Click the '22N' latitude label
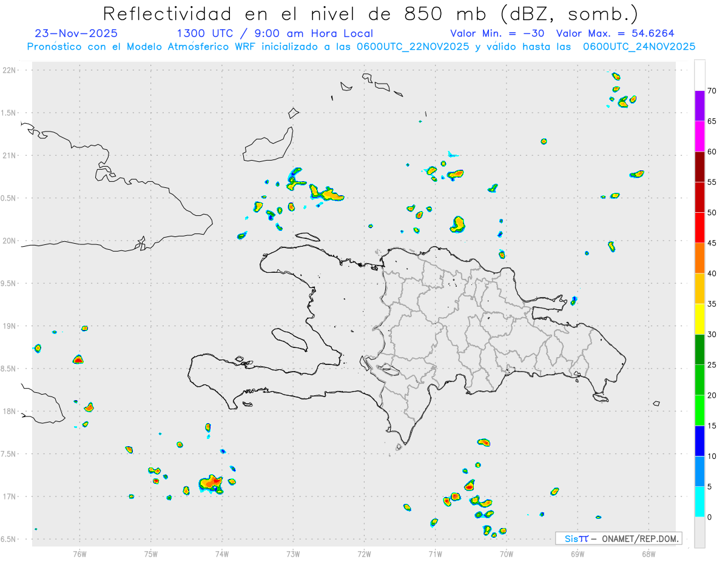The image size is (728, 562). click(9, 70)
